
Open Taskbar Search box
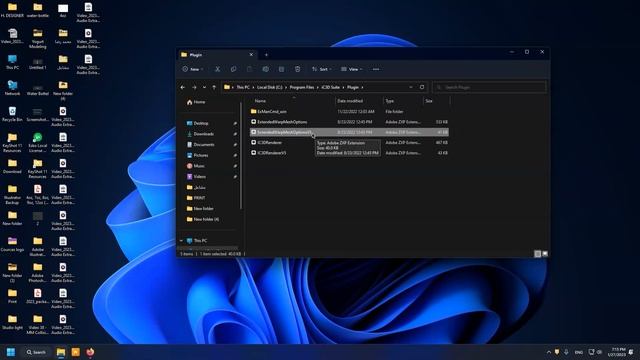[36, 352]
